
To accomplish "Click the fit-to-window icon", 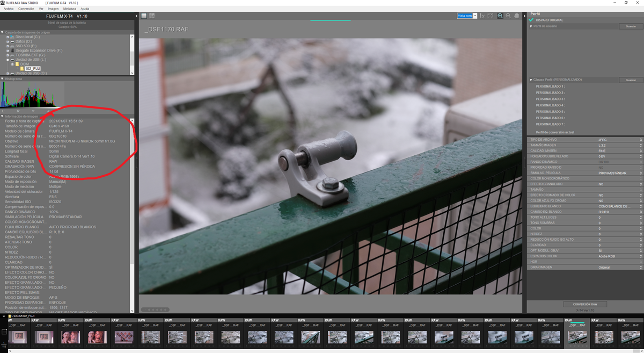I will [x=491, y=16].
